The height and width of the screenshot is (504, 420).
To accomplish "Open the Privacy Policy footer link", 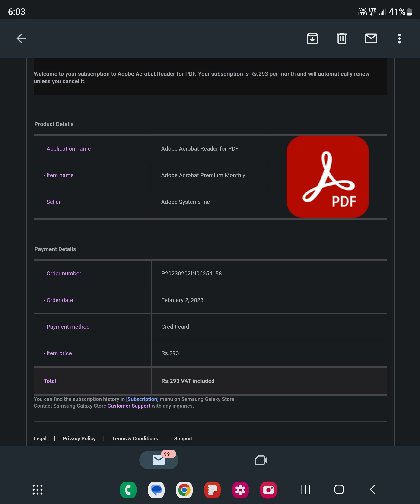I will (x=79, y=438).
